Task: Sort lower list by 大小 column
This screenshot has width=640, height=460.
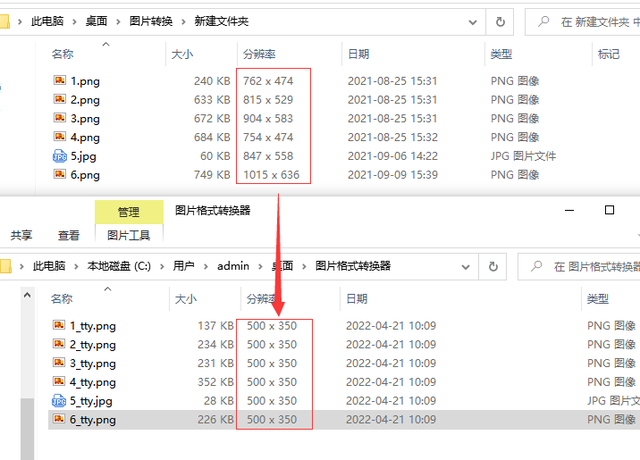Action: coord(186,299)
